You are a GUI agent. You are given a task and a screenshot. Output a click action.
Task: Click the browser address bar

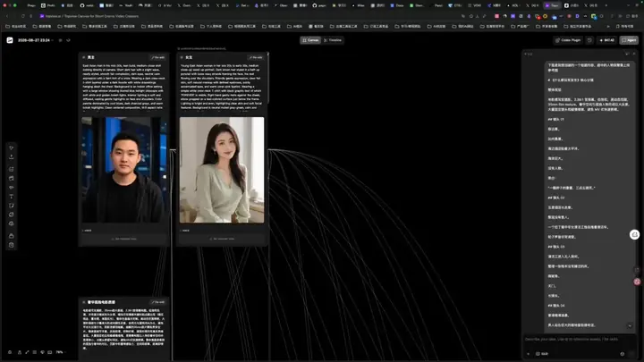tap(247, 16)
